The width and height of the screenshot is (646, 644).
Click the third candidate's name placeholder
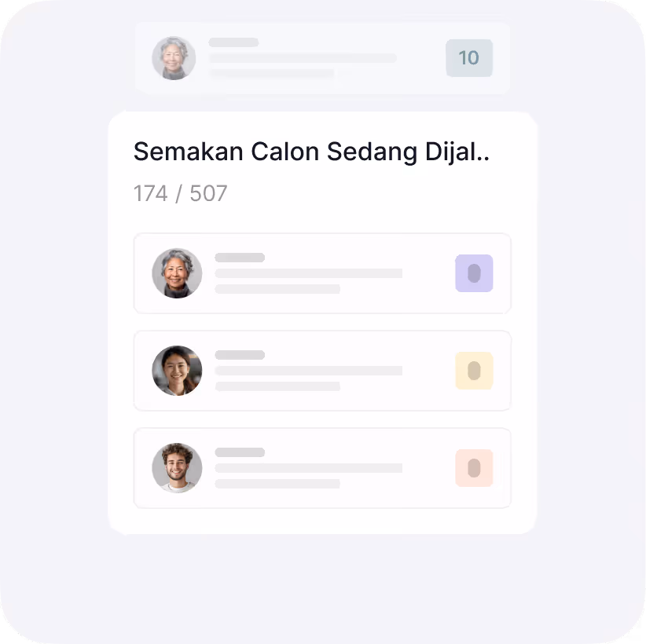[240, 452]
